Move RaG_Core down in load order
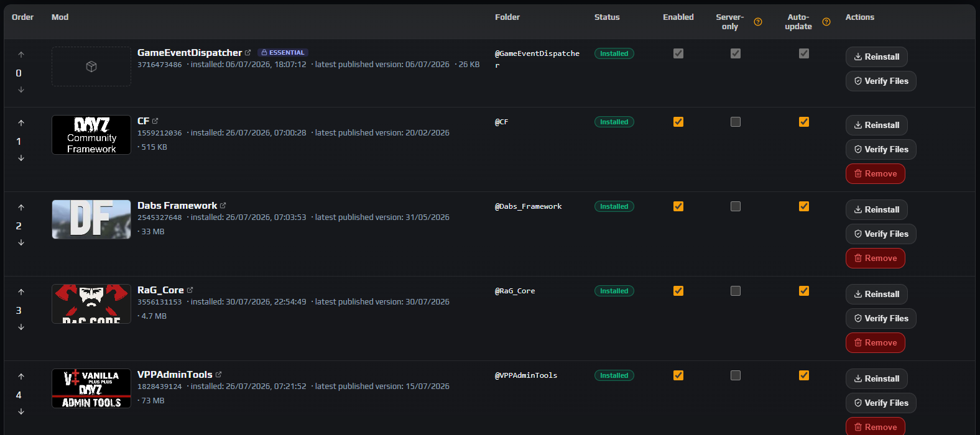 click(21, 327)
